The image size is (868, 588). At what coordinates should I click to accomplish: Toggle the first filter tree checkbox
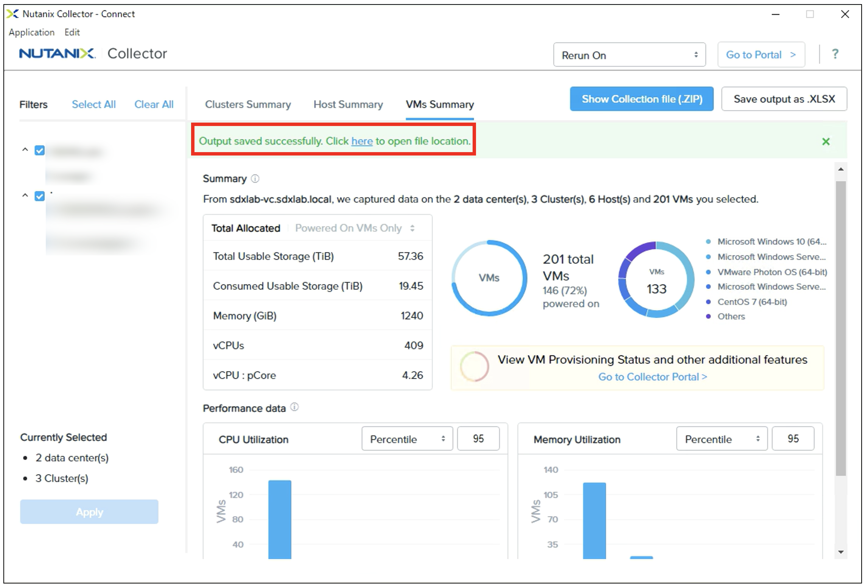pos(40,150)
